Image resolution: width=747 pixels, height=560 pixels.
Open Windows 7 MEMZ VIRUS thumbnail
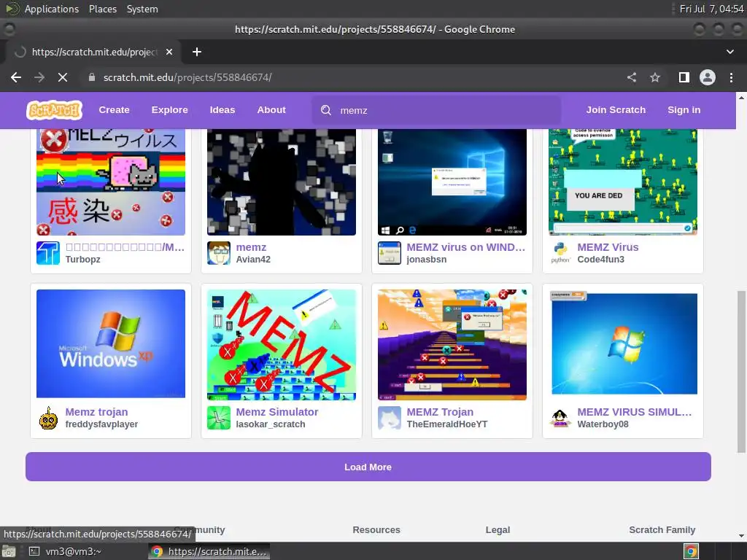(x=623, y=344)
